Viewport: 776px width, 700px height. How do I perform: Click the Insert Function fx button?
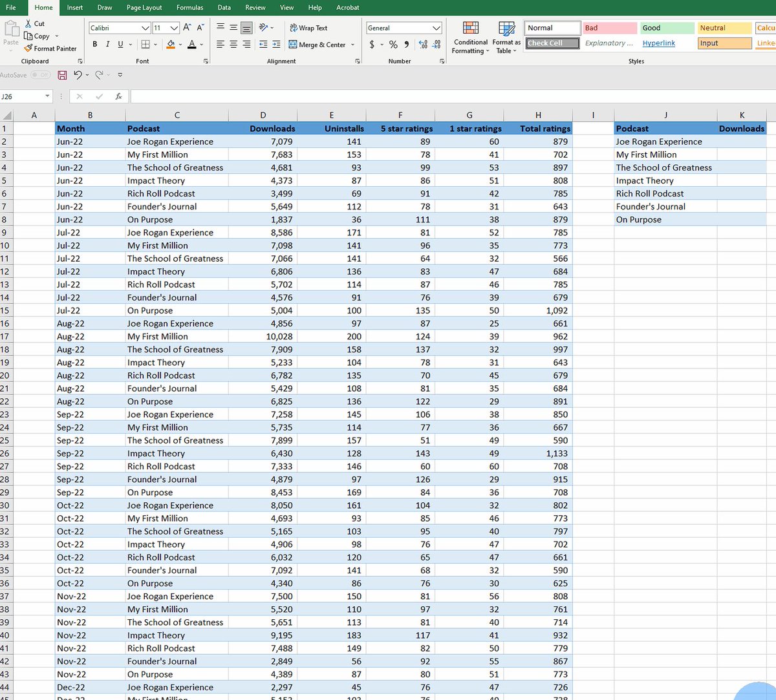point(118,96)
